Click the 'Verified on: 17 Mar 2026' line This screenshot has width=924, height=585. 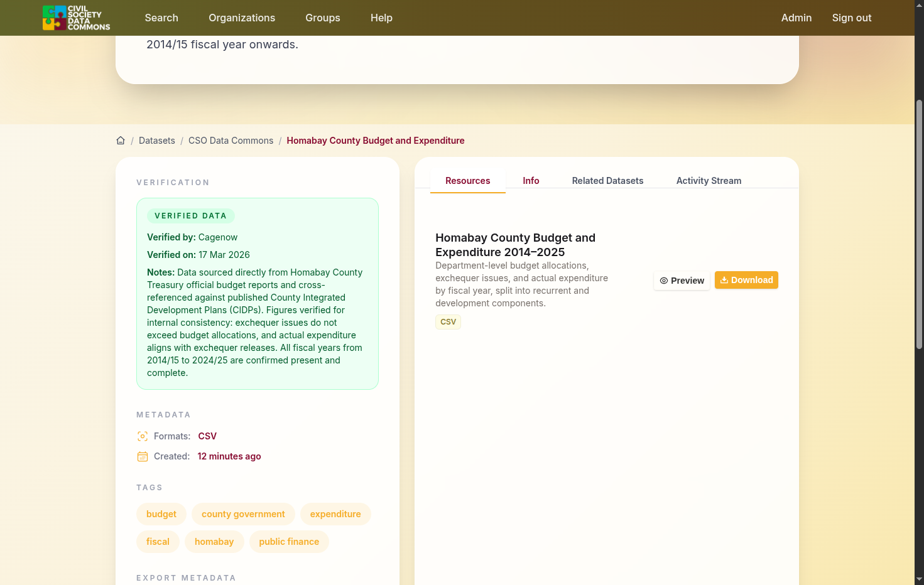coord(198,255)
